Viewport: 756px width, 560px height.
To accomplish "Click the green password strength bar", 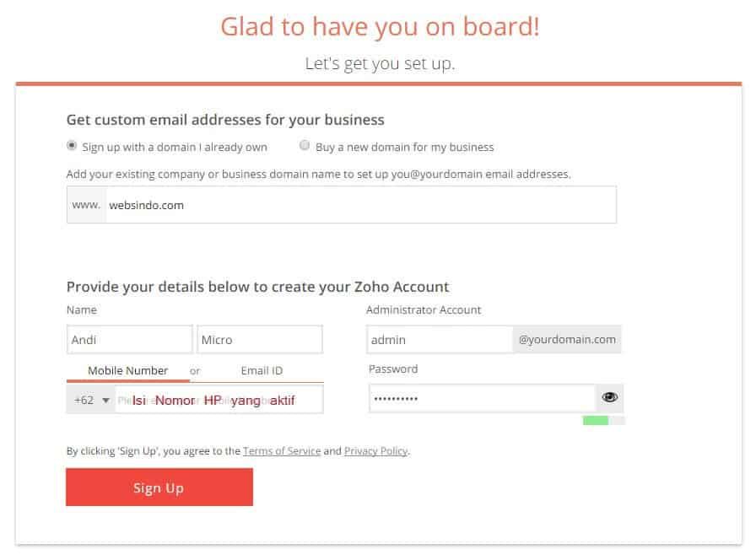I will point(595,420).
